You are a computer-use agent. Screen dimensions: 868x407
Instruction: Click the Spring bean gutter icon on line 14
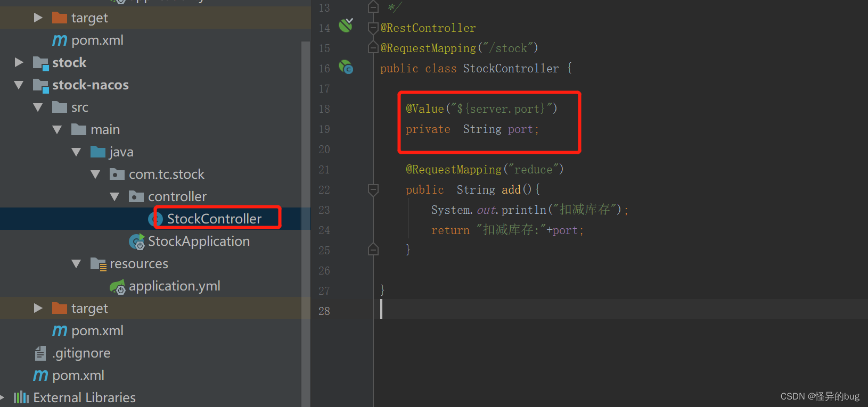(346, 25)
